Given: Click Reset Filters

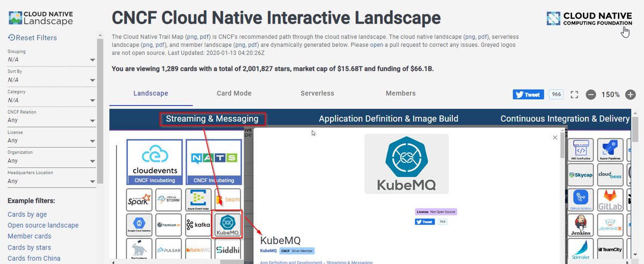Looking at the screenshot, I should click(32, 38).
